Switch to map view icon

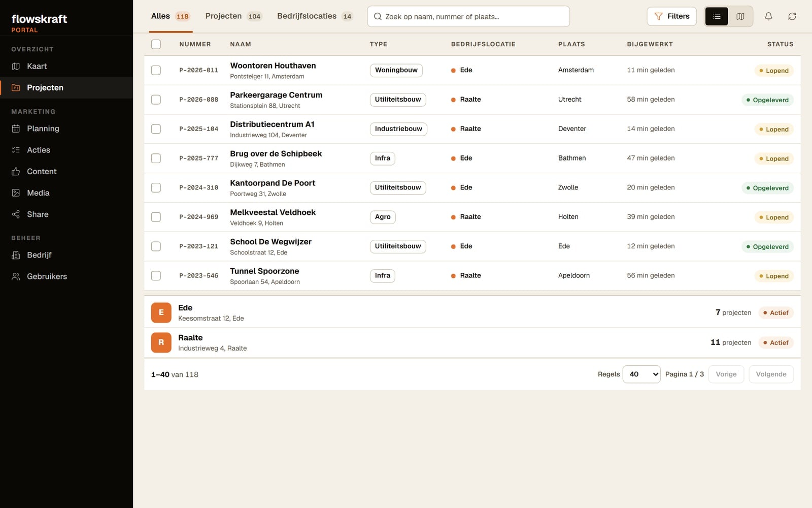pyautogui.click(x=740, y=16)
